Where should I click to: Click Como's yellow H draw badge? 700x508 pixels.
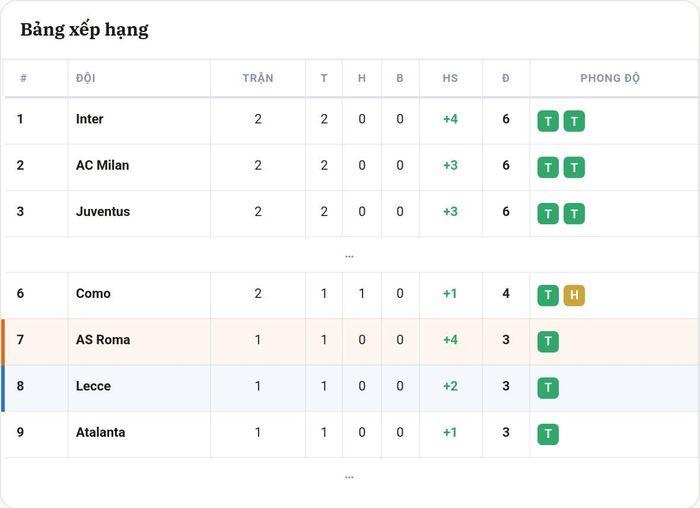[574, 295]
